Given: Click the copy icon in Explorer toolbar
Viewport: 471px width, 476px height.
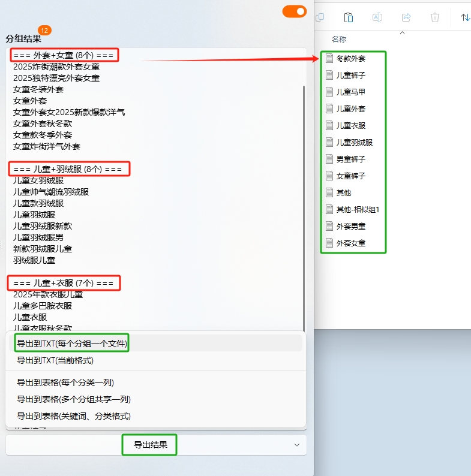Looking at the screenshot, I should 320,17.
